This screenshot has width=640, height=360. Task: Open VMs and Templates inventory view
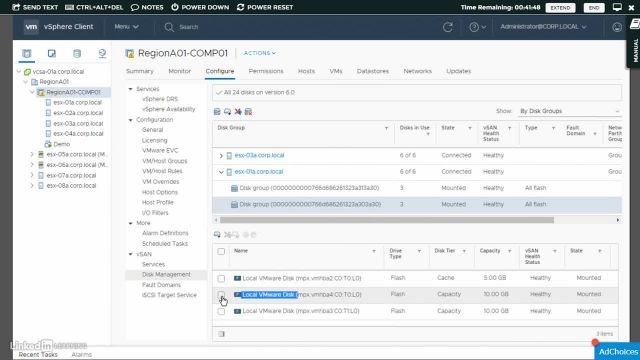point(51,53)
